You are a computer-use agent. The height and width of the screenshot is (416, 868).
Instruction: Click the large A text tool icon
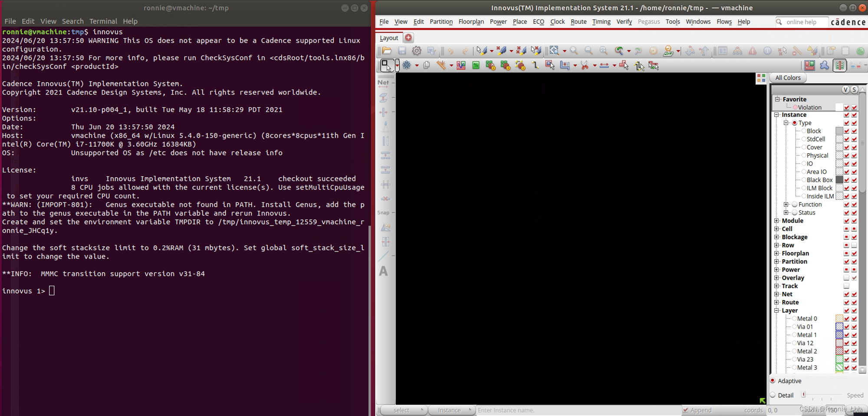384,271
